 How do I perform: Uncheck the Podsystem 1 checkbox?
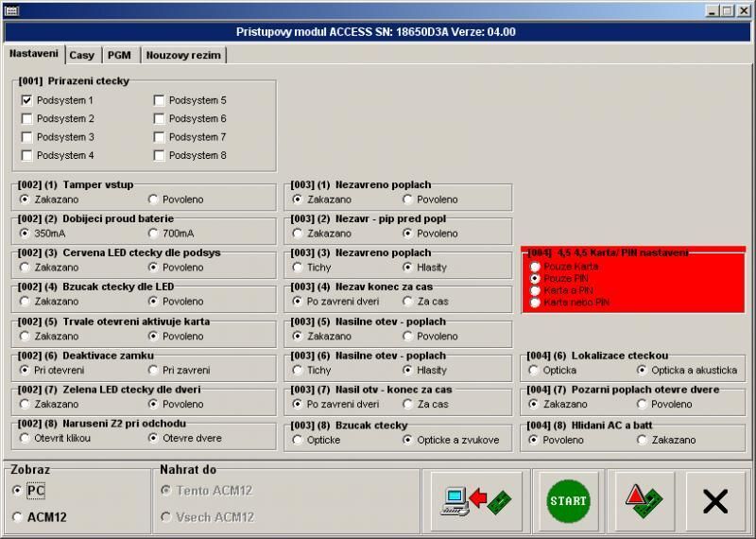[27, 100]
